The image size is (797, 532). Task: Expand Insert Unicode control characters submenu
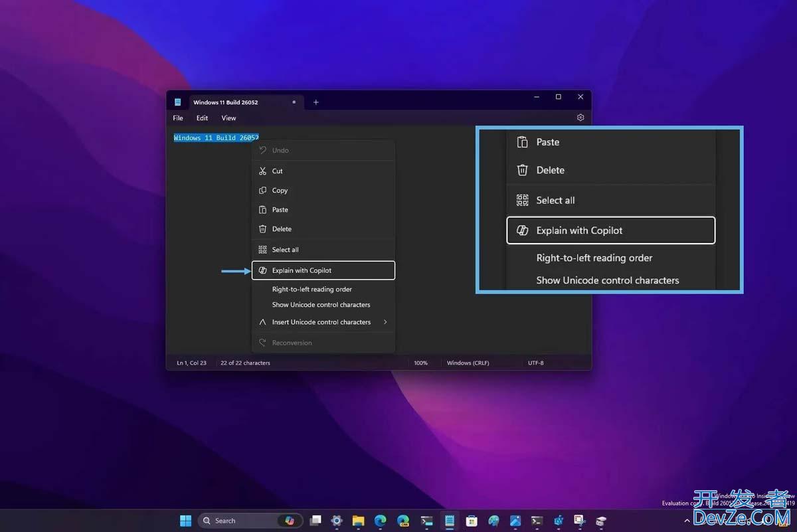tap(323, 322)
